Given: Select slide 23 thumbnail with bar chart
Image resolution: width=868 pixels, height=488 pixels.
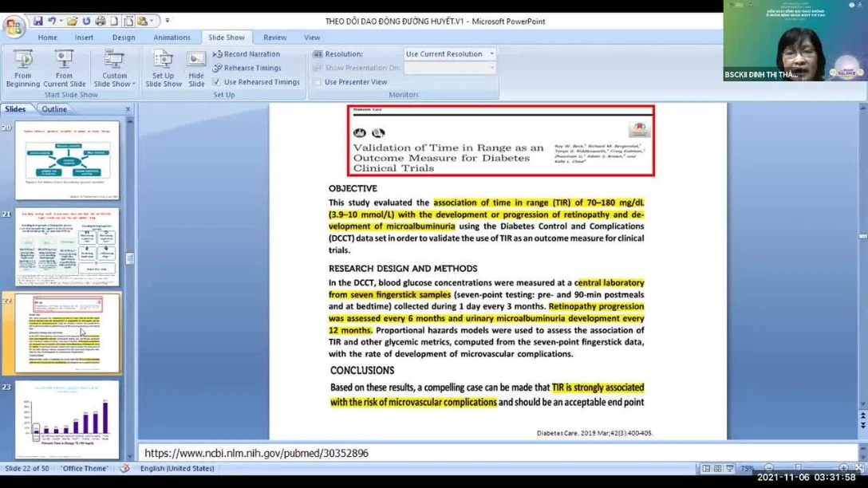Looking at the screenshot, I should coord(67,419).
